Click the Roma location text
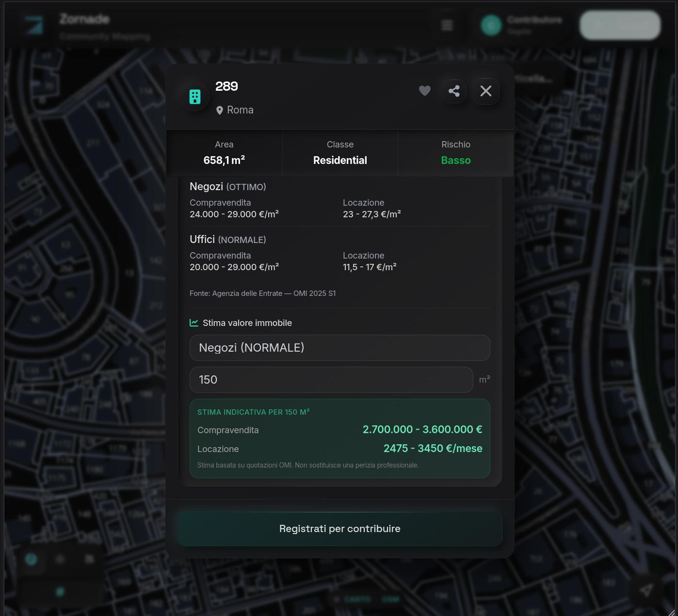678x616 pixels. pyautogui.click(x=240, y=110)
